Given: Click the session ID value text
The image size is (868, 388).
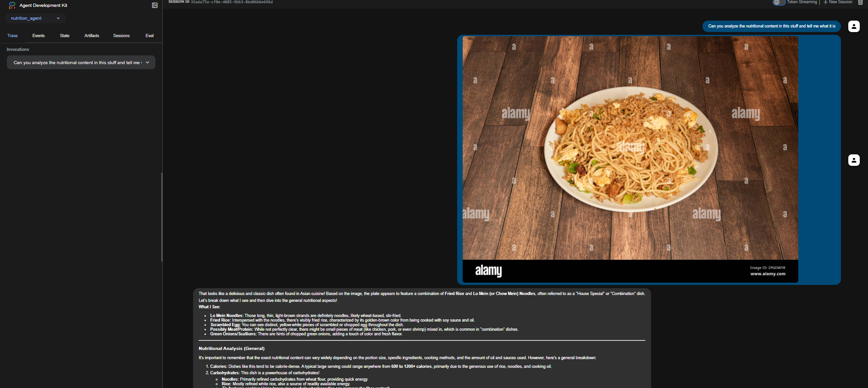Looking at the screenshot, I should [232, 2].
